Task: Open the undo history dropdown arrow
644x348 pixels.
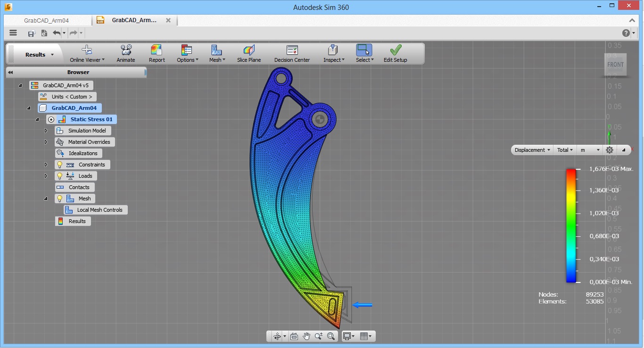Action: 64,33
